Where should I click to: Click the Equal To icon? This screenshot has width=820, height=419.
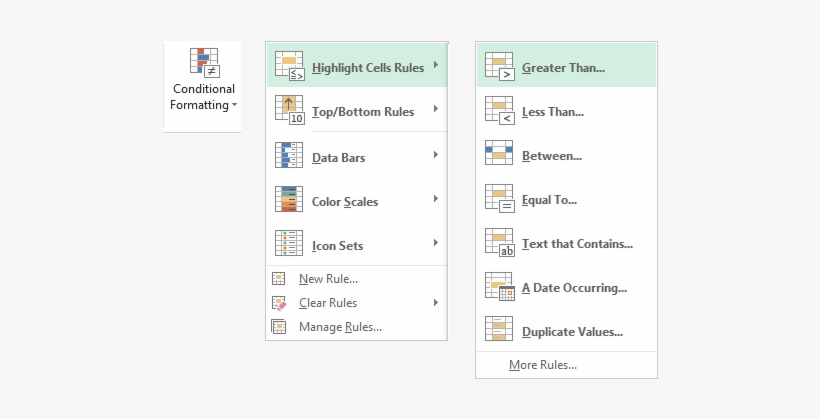pos(499,198)
